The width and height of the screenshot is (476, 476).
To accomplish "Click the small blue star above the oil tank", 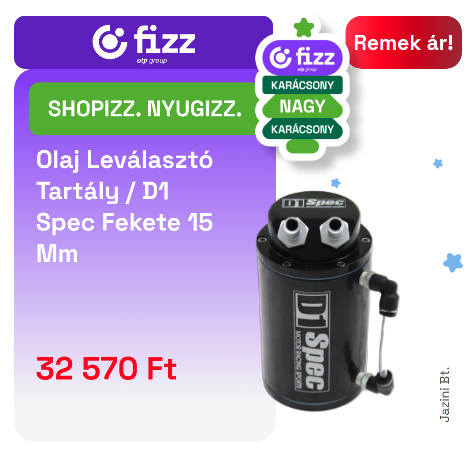I will (336, 183).
